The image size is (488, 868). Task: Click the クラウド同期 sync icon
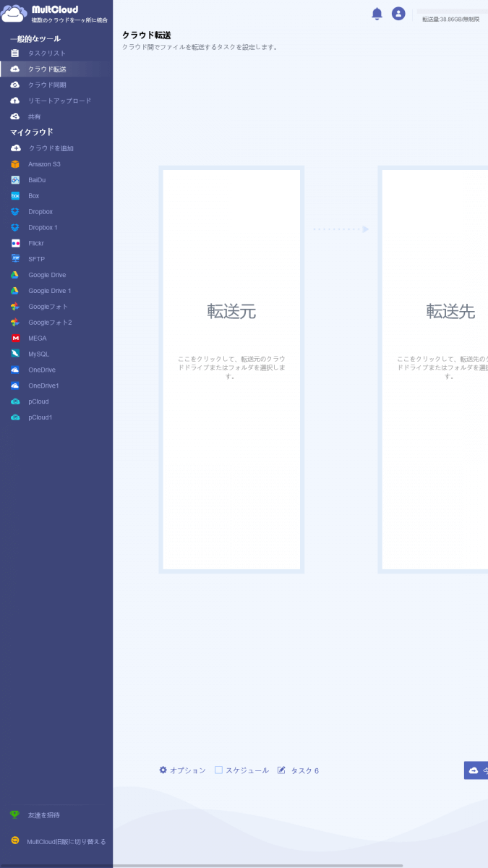[14, 85]
